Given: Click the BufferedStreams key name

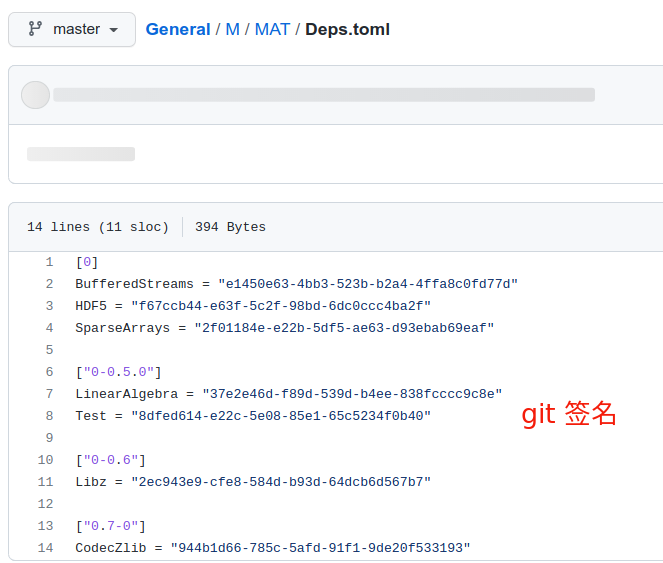Looking at the screenshot, I should point(134,284).
